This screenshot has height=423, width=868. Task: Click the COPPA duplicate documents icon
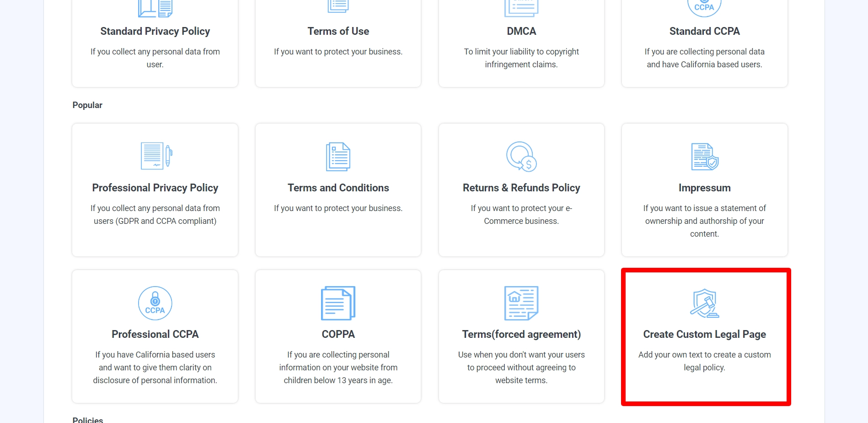click(x=338, y=303)
